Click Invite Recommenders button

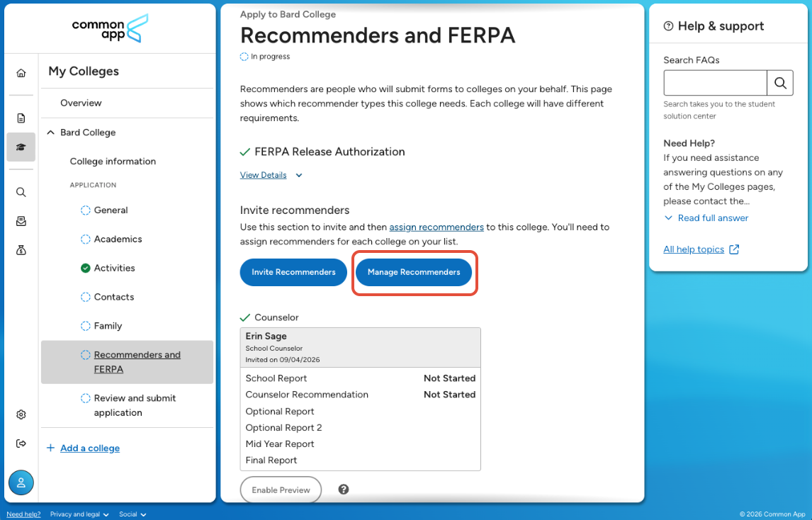[x=293, y=272]
